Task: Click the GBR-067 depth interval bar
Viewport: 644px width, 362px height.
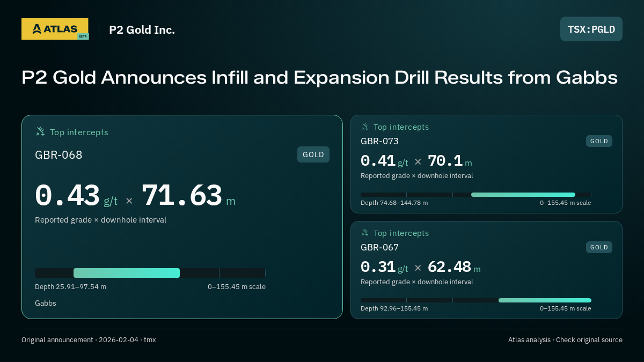Action: 476,300
